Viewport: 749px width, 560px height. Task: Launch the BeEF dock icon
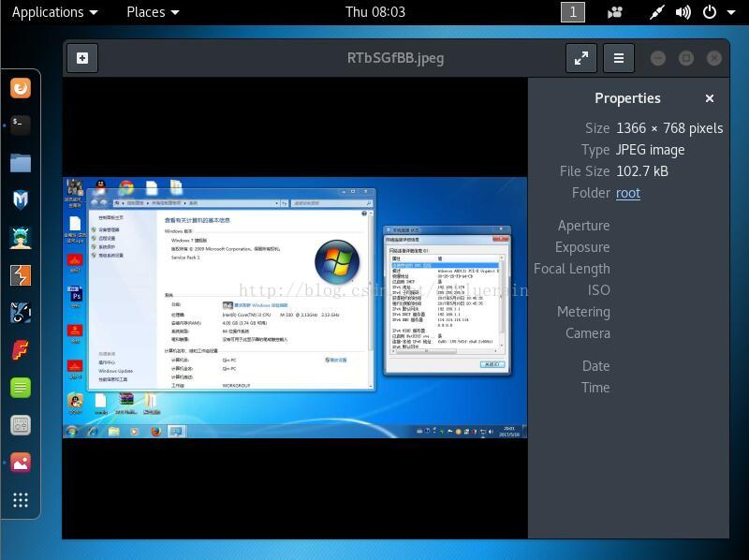[x=21, y=313]
